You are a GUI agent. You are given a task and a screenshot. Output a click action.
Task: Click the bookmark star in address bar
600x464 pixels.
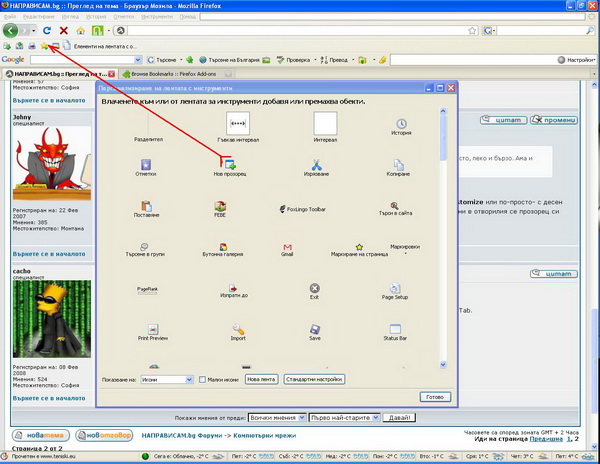coord(473,31)
